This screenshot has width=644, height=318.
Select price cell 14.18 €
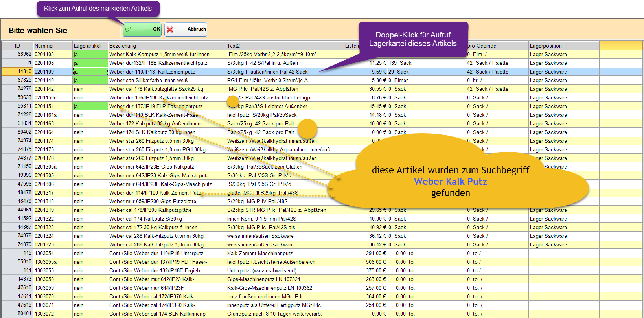(365, 115)
